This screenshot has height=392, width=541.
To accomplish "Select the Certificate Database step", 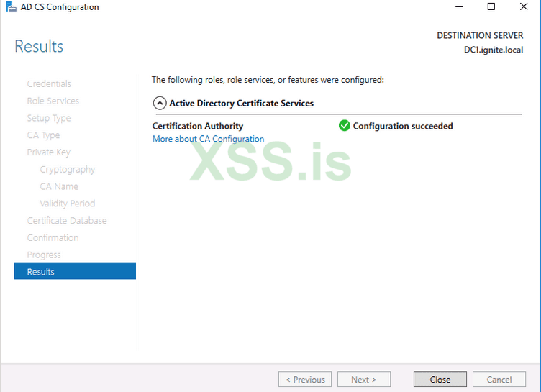I will point(67,221).
